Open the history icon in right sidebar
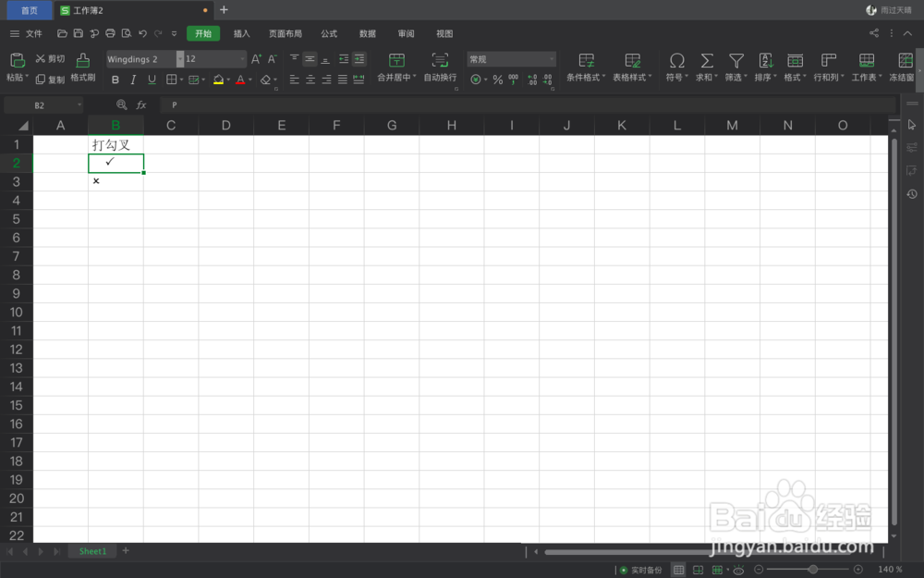 (912, 194)
